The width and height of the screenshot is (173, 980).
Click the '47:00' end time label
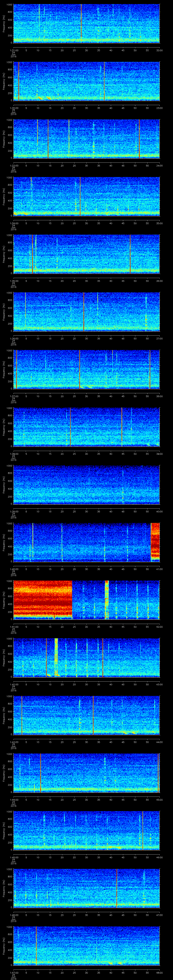pyautogui.click(x=160, y=915)
